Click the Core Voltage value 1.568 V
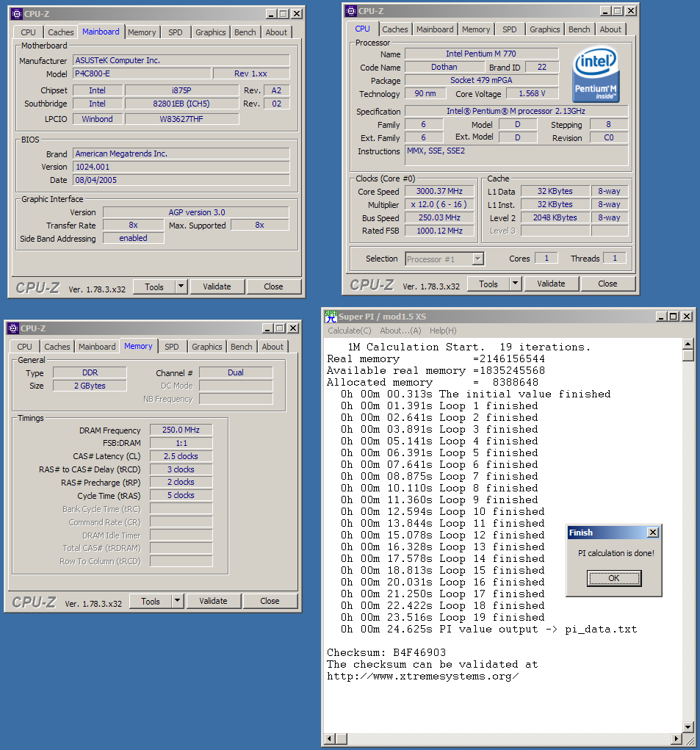 [x=533, y=93]
